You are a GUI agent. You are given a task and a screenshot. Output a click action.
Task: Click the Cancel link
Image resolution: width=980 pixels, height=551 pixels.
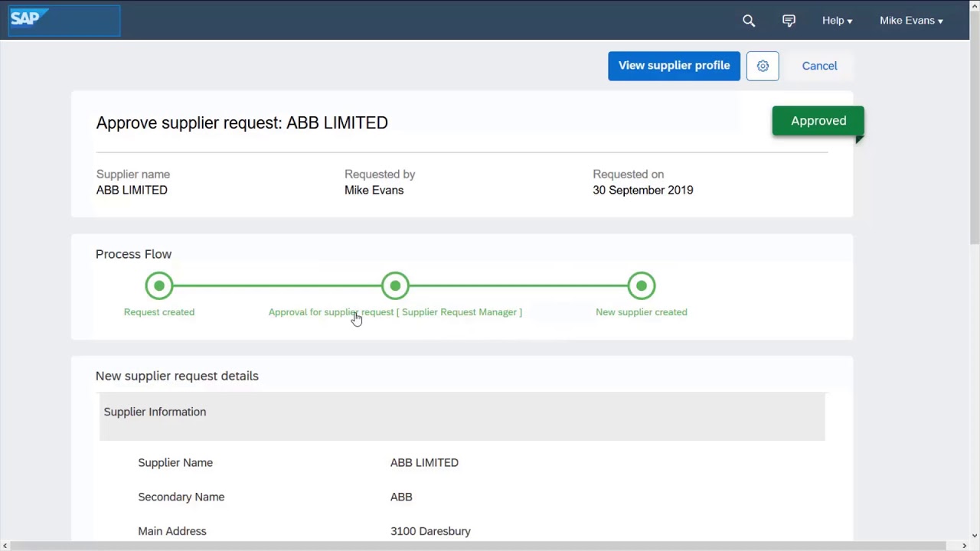pos(819,66)
